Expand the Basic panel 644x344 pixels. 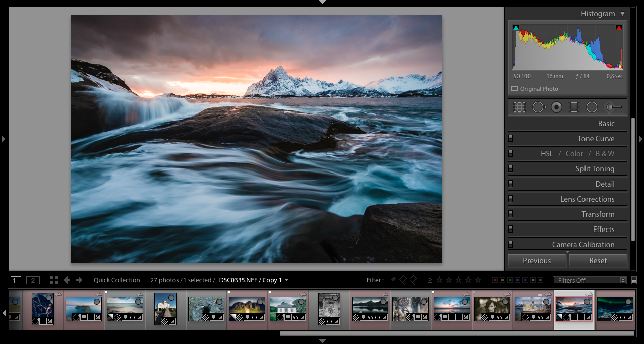coord(606,124)
